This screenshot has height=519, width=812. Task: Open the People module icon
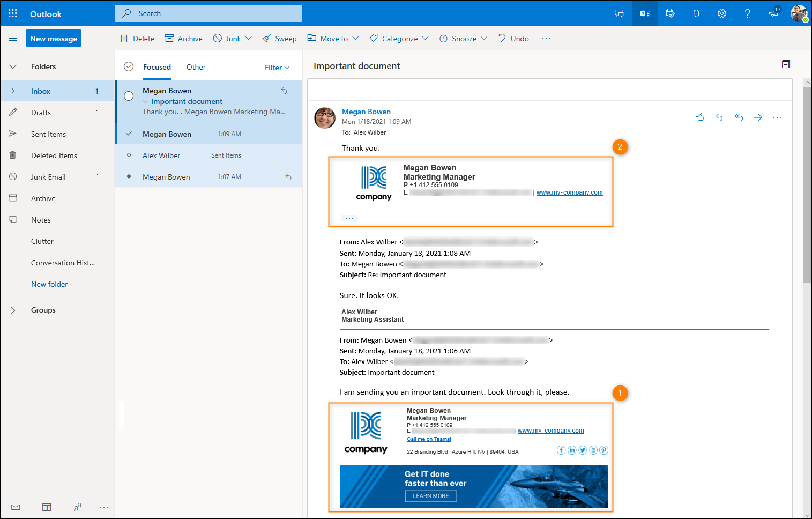point(78,507)
